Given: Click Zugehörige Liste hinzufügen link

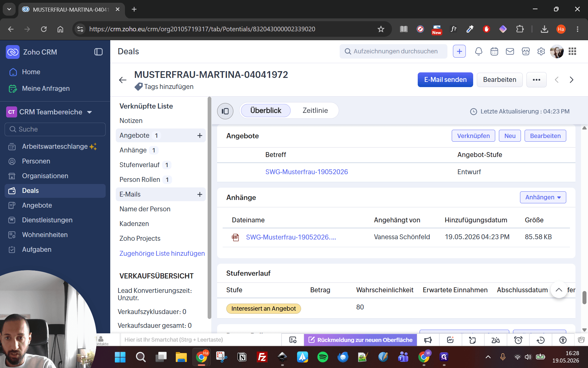Looking at the screenshot, I should pos(162,254).
